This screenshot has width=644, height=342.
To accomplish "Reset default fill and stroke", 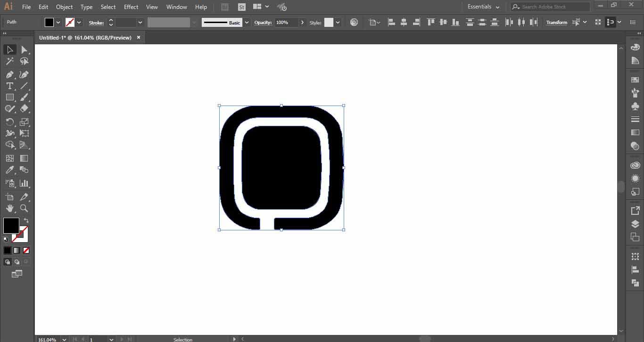I will click(6, 239).
